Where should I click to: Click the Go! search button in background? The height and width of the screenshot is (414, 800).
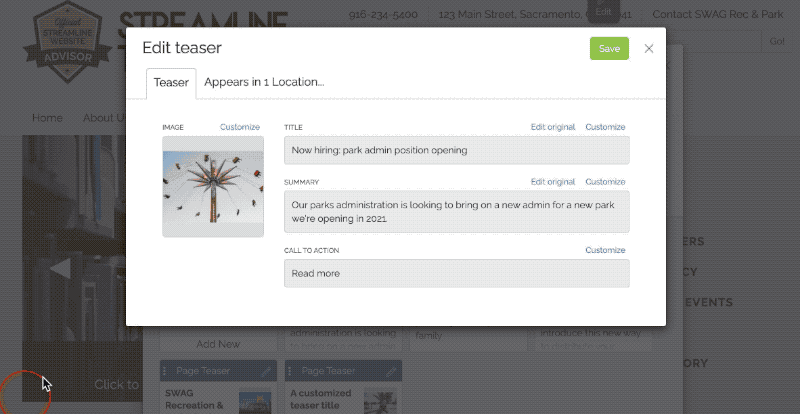coord(777,41)
